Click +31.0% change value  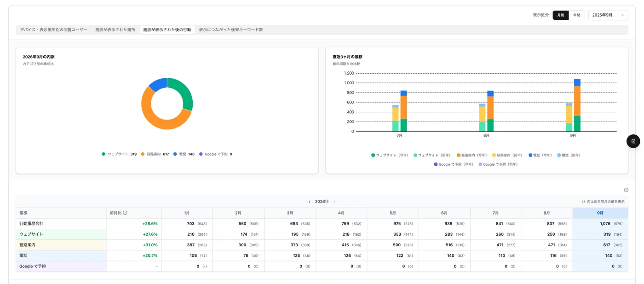tap(150, 245)
